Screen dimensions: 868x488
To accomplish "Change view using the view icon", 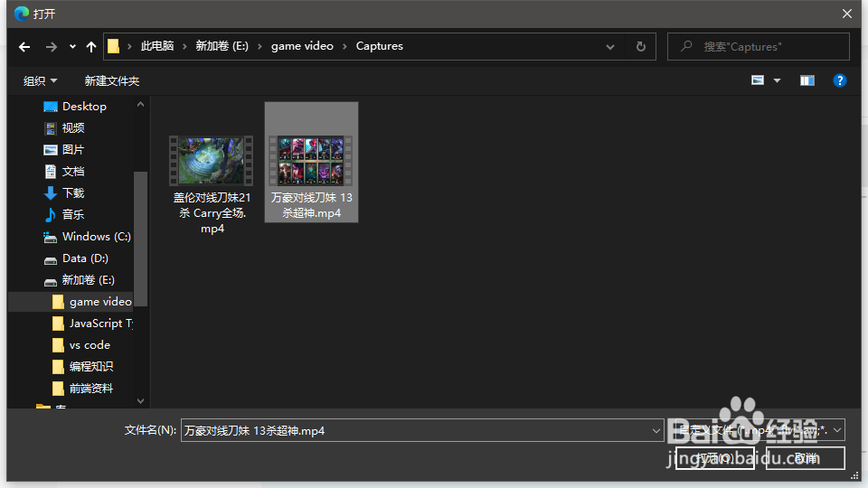I will pyautogui.click(x=758, y=80).
